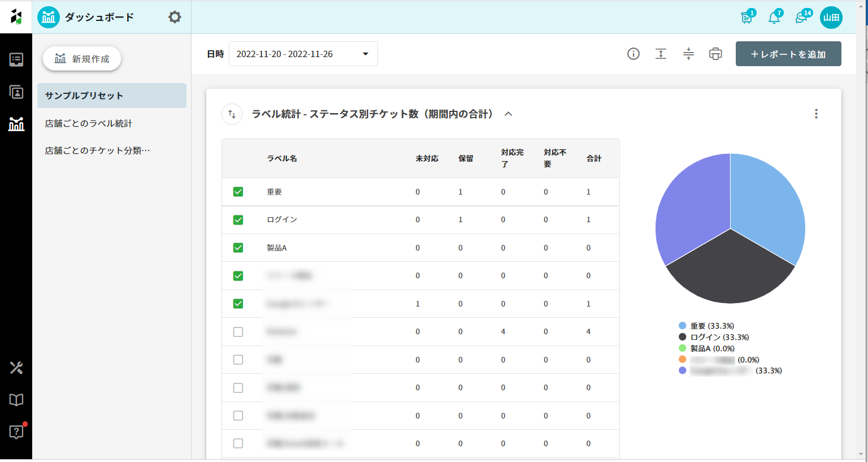Click the 新規作成 button
The width and height of the screenshot is (868, 462).
[82, 59]
